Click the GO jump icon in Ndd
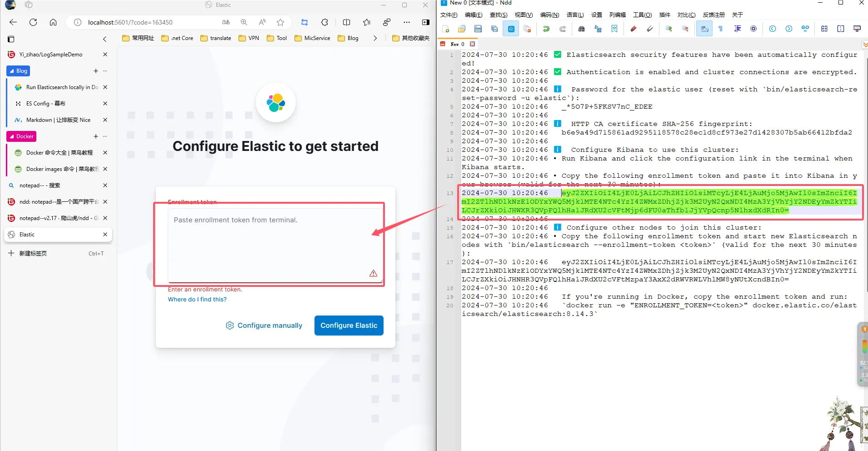Image resolution: width=868 pixels, height=451 pixels. [805, 29]
